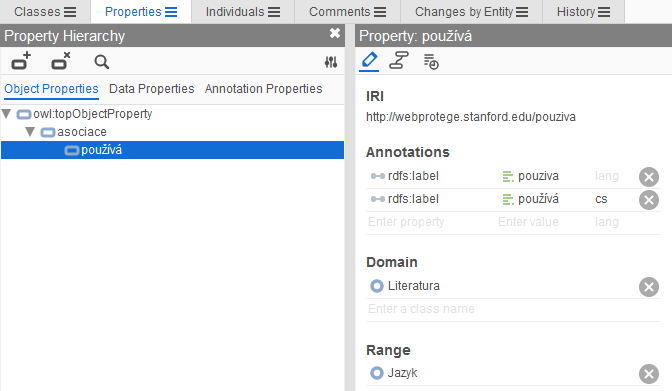
Task: Open search in Property Hierarchy
Action: tap(102, 62)
